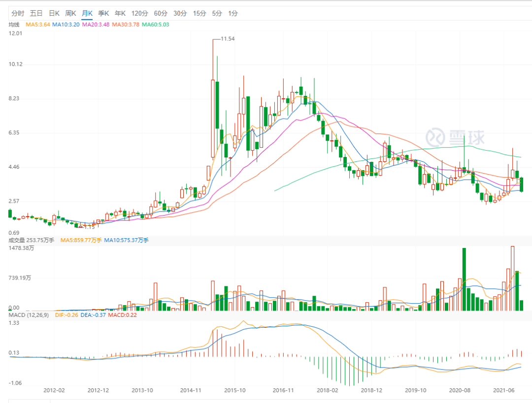Select the 120分 interval tab
The image size is (532, 403).
pyautogui.click(x=140, y=14)
